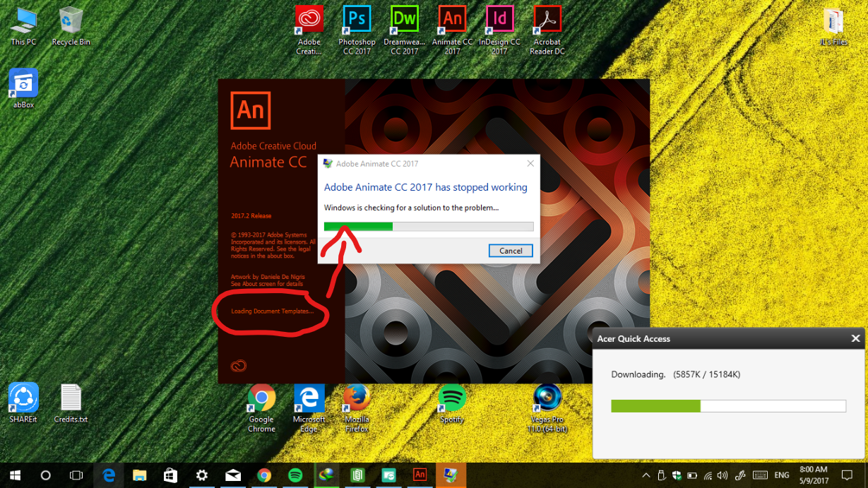Open the Windows Store taskbar icon
The height and width of the screenshot is (488, 868).
171,475
